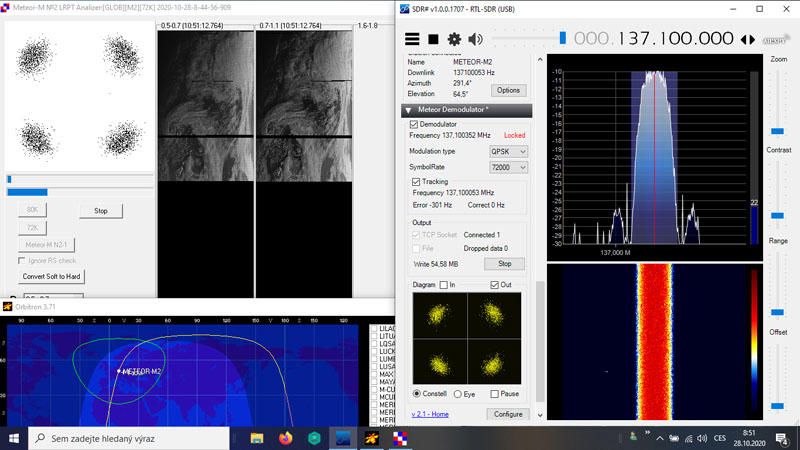
Task: Click the SDR# side panel scrollbar
Action: [540, 342]
